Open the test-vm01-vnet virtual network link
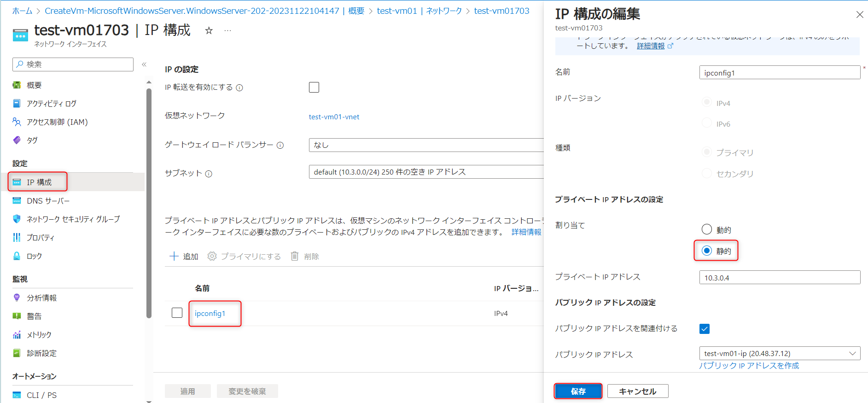The image size is (868, 403). click(x=334, y=117)
